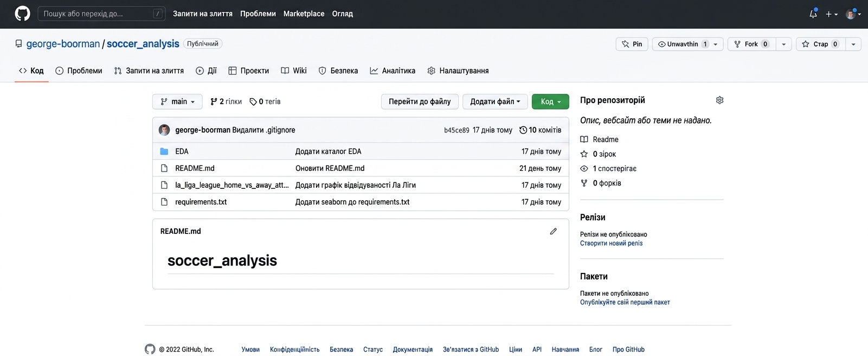Open commit "Додати графік відвідуваності Ла Ліги"
868x356 pixels.
tap(356, 185)
